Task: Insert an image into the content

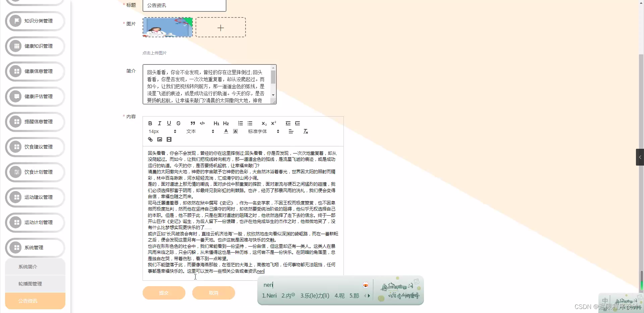Action: (159, 139)
